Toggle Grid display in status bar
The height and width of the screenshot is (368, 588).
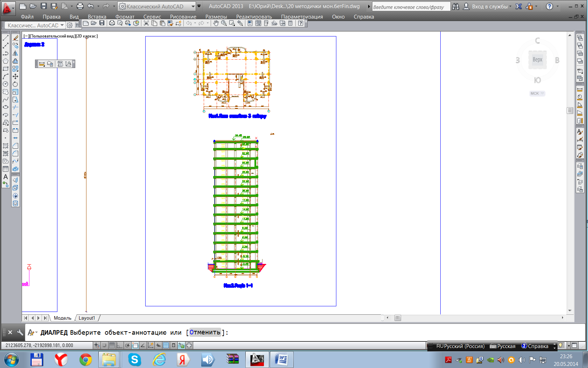[112, 346]
